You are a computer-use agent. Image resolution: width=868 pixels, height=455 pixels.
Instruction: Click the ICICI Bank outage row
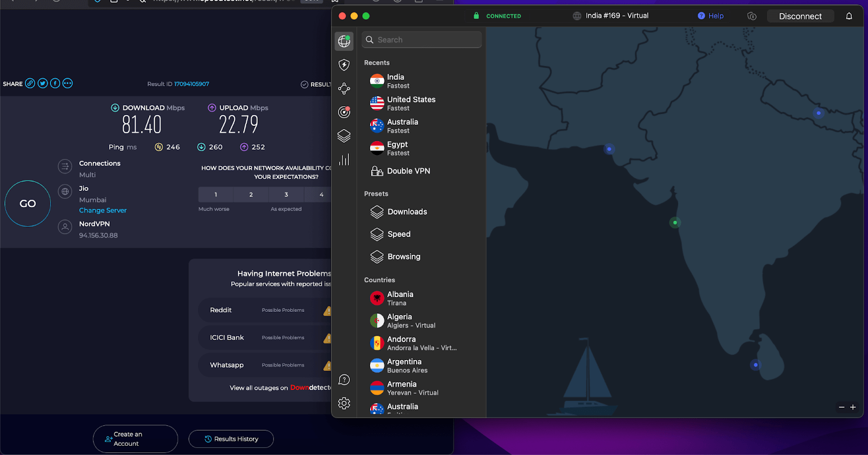click(x=265, y=338)
